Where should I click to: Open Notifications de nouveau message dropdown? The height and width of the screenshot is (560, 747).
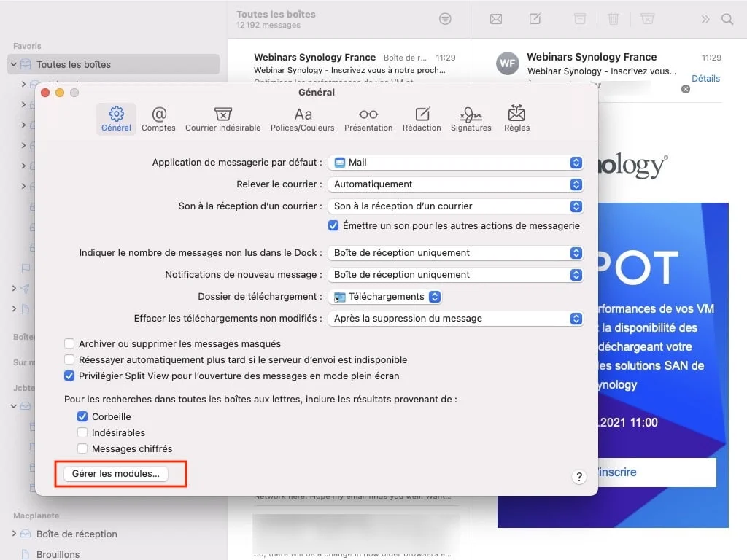point(455,275)
